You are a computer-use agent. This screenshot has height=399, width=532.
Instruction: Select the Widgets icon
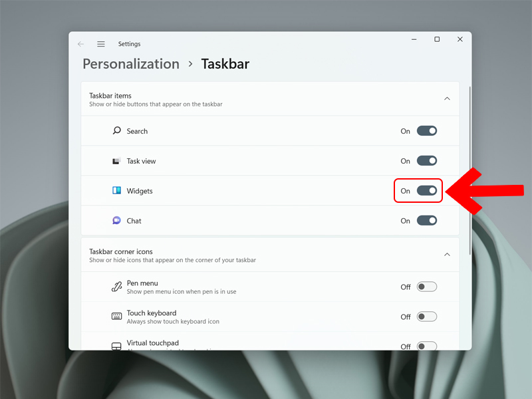(116, 191)
